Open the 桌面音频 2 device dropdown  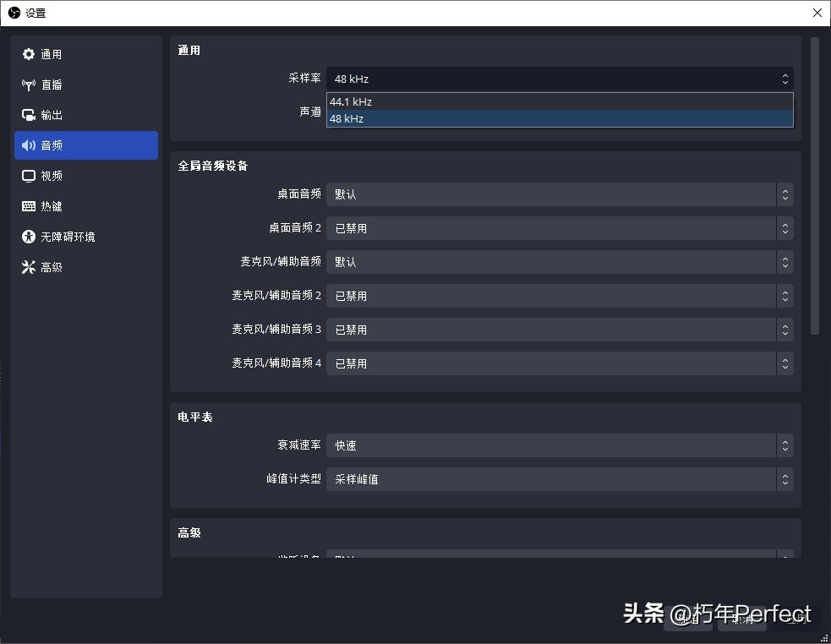[558, 228]
